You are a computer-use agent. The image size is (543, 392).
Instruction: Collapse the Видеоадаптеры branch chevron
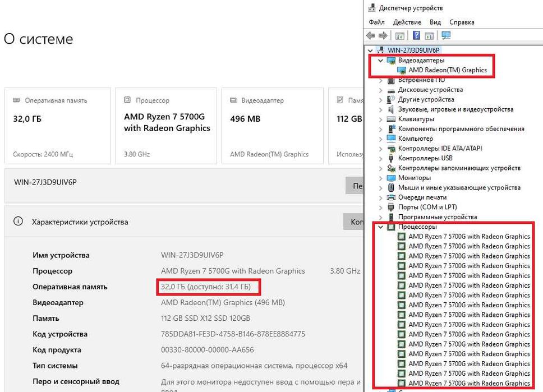[380, 60]
